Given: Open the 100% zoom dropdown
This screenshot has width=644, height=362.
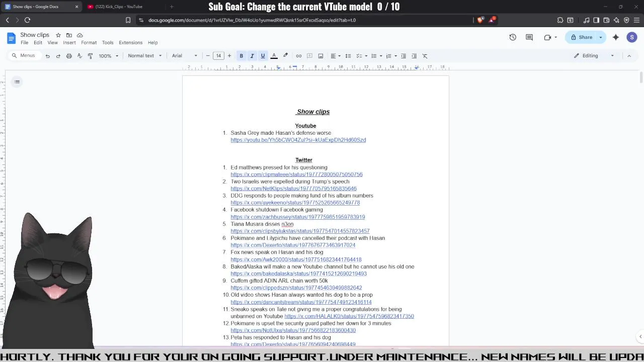Looking at the screenshot, I should coord(108,56).
